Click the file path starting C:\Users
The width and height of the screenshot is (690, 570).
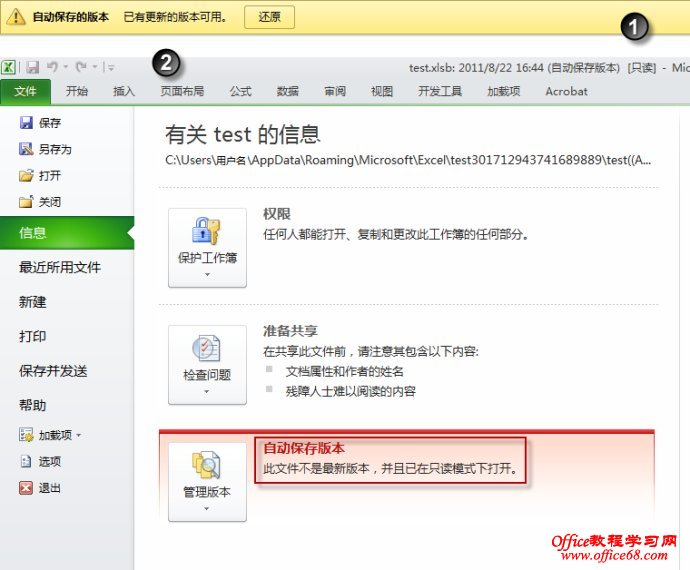tap(408, 160)
